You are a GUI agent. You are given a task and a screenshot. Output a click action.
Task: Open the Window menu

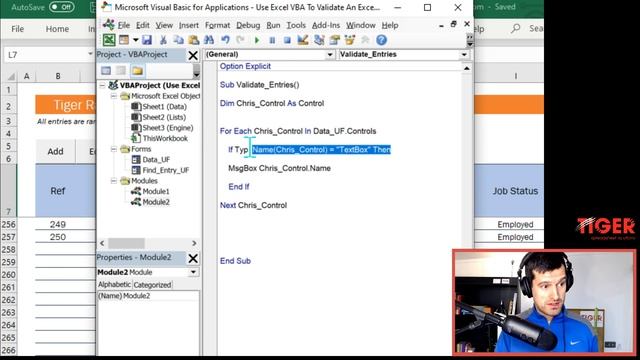(361, 25)
